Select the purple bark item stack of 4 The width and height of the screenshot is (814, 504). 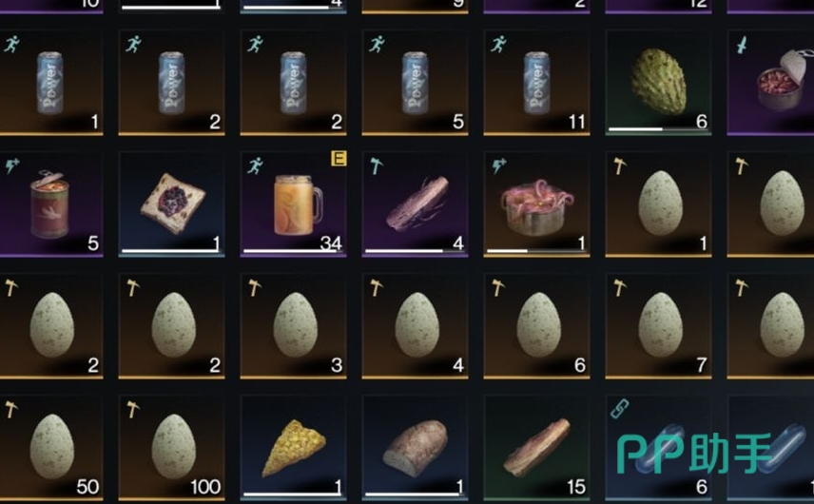click(x=416, y=204)
